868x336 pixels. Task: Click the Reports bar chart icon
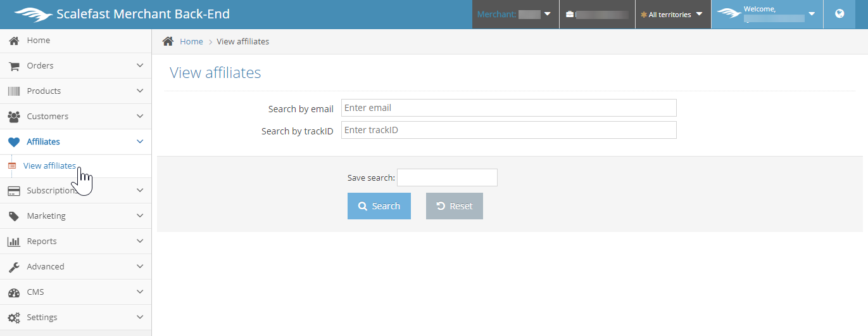pyautogui.click(x=13, y=242)
